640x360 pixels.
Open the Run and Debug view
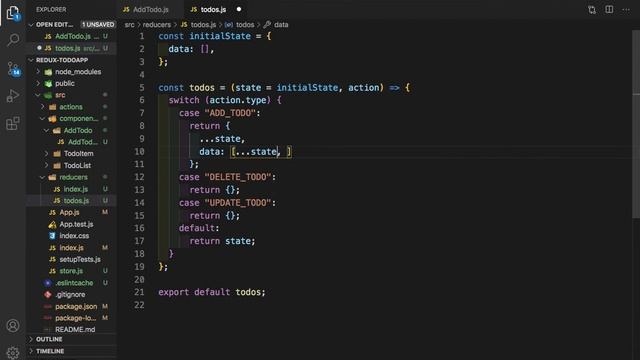[13, 96]
